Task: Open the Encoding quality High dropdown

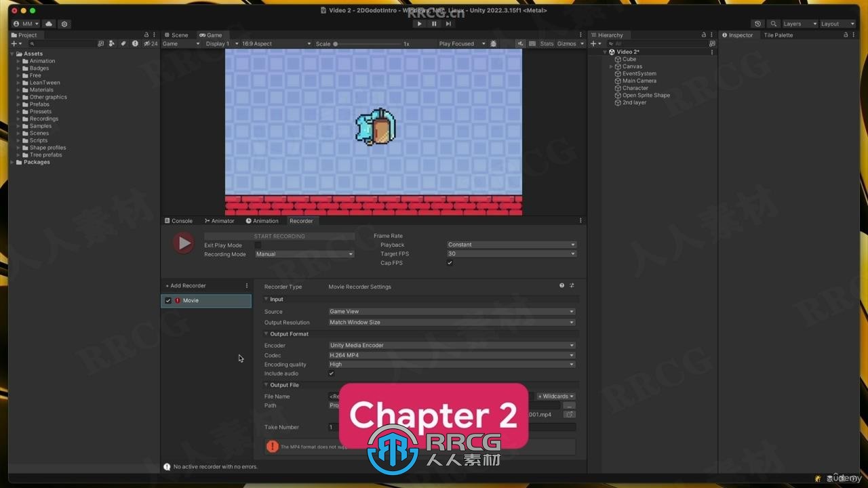Action: tap(452, 365)
